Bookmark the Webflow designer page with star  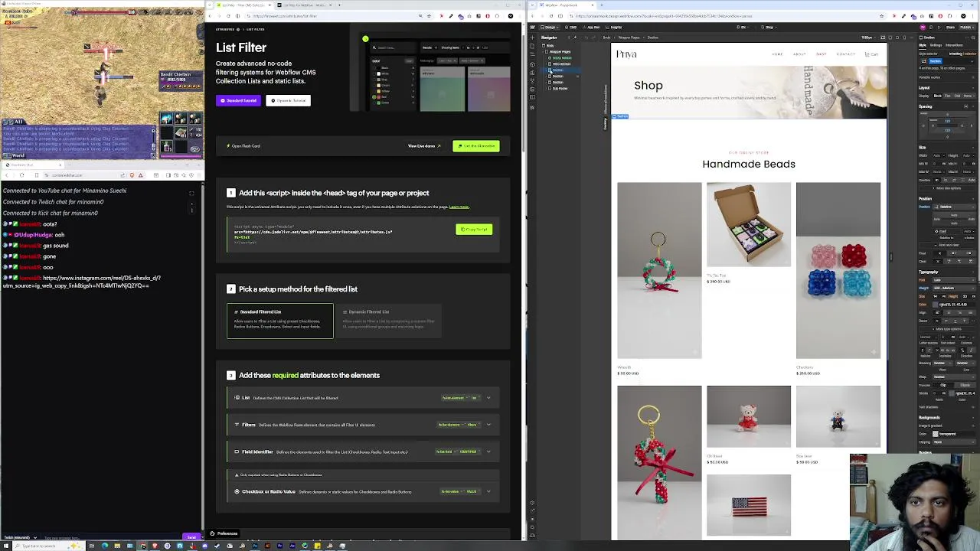tap(881, 16)
